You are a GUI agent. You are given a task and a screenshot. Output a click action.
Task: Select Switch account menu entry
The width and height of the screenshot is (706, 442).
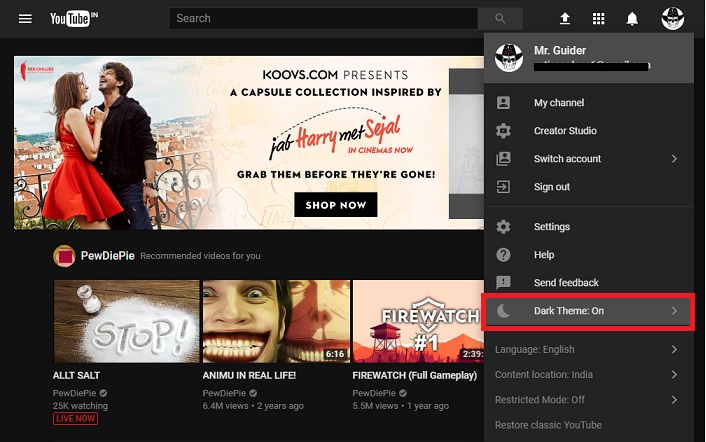coord(588,158)
